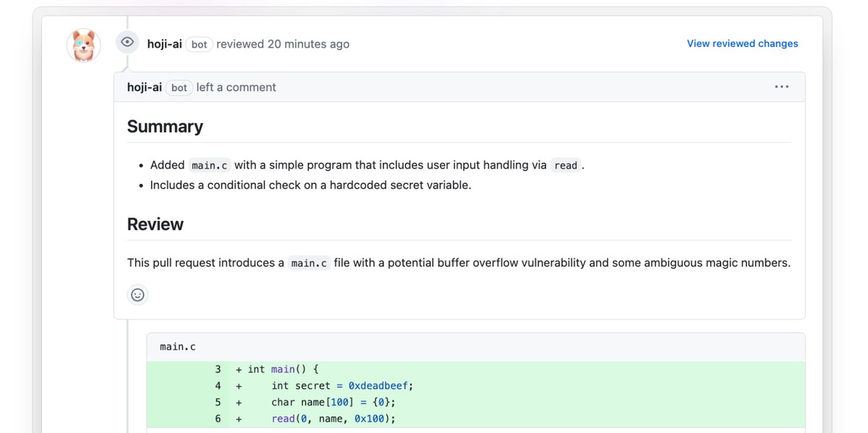This screenshot has height=433, width=868.
Task: Click the 'int secret = 0xdeadbeef;' line
Action: 343,386
